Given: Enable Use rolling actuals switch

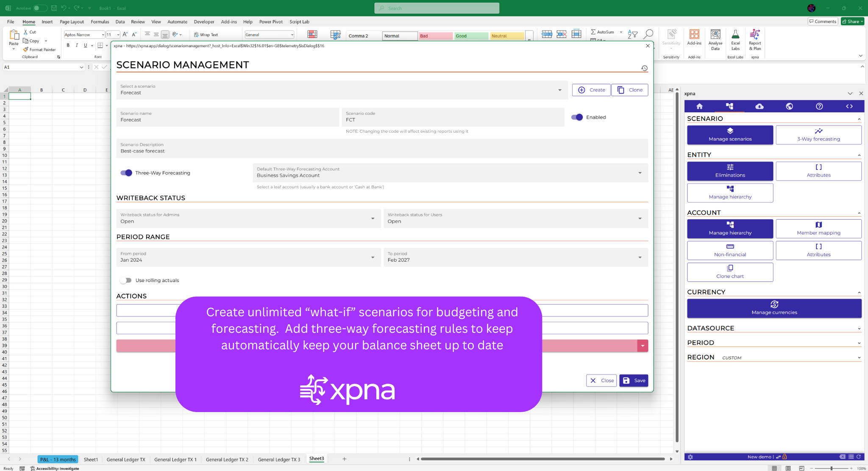Looking at the screenshot, I should [125, 280].
